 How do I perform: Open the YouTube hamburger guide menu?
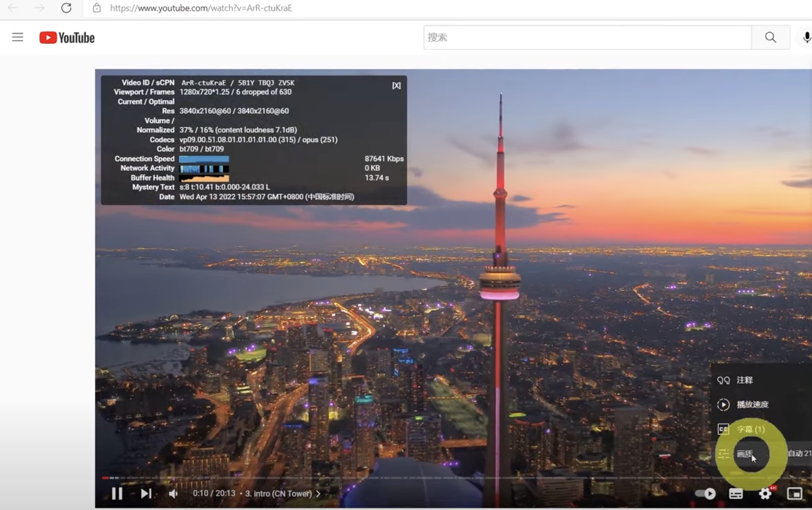pos(17,37)
